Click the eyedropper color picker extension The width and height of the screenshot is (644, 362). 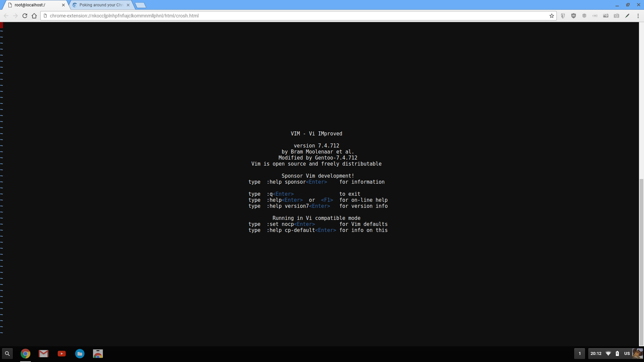(x=627, y=16)
